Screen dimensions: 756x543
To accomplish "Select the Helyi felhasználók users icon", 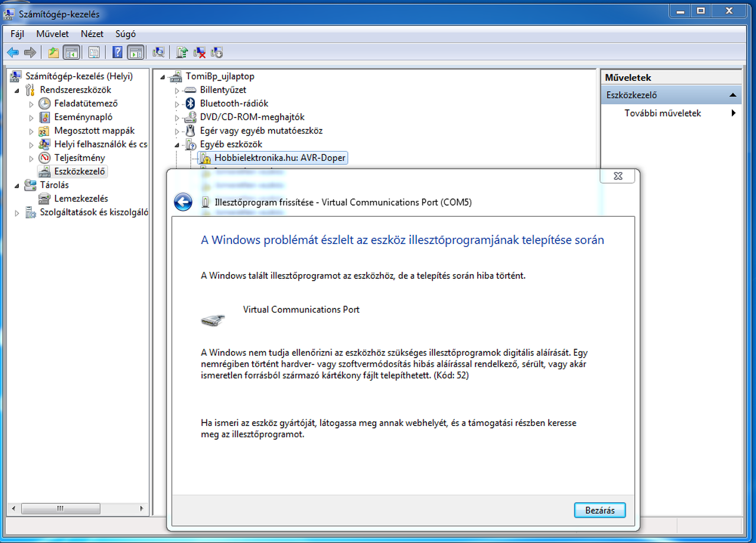I will pyautogui.click(x=44, y=144).
